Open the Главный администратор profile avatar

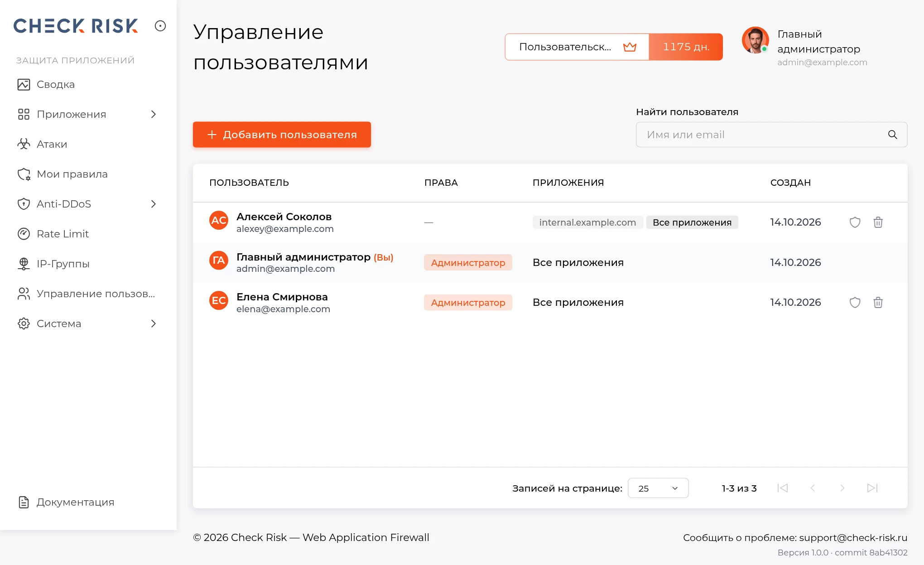[x=755, y=40]
